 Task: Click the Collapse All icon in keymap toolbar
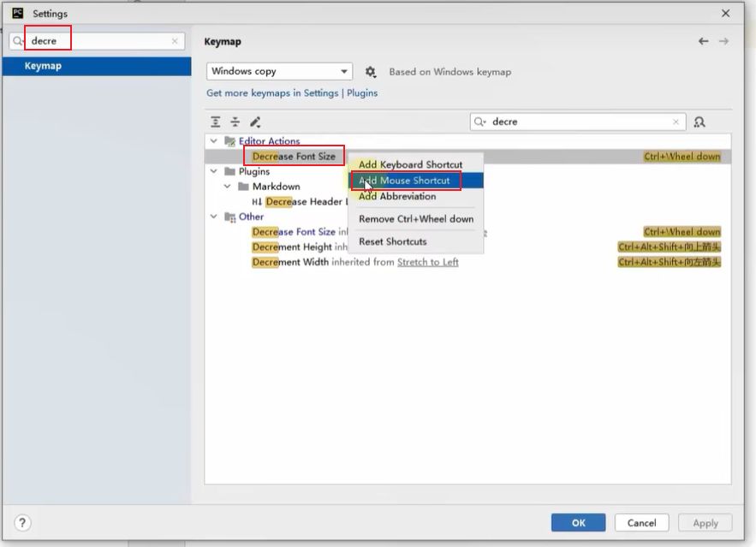coord(235,122)
